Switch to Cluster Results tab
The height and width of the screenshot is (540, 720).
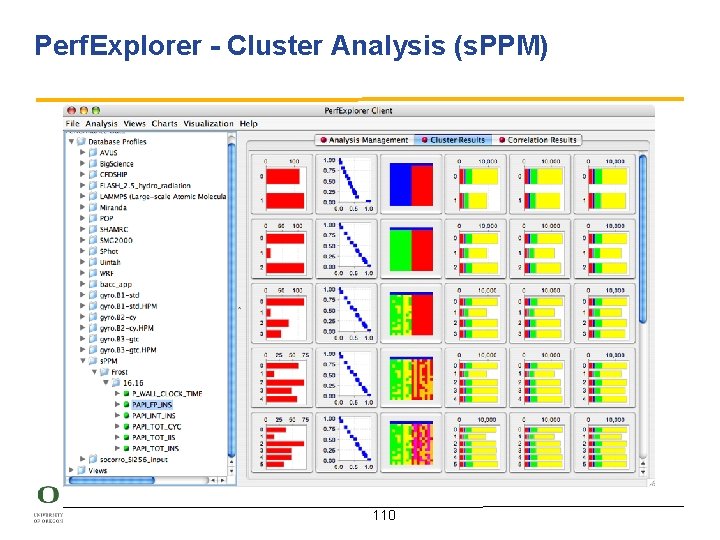click(453, 140)
